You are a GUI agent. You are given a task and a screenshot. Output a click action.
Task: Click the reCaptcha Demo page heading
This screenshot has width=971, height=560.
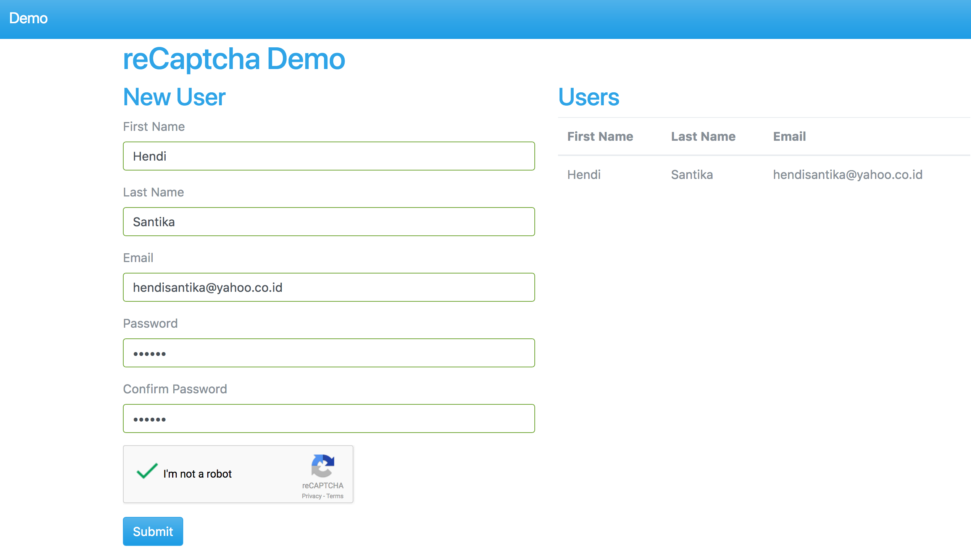coord(234,58)
